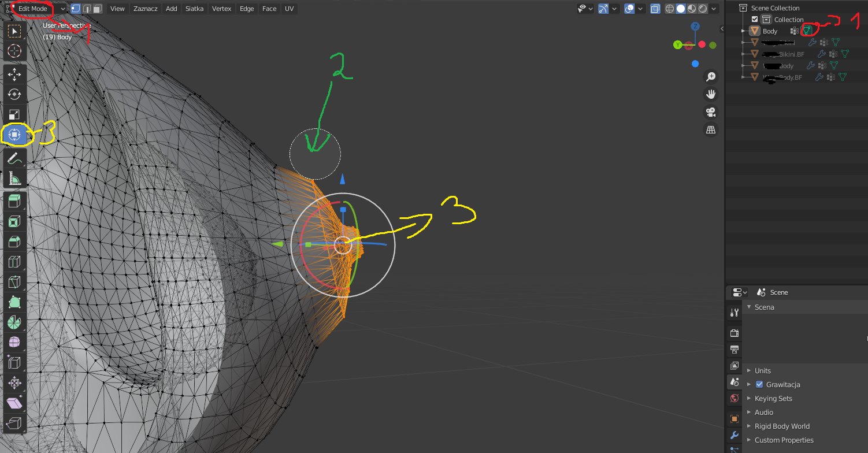This screenshot has height=453, width=868.
Task: Select the Annotate tool
Action: (x=14, y=158)
